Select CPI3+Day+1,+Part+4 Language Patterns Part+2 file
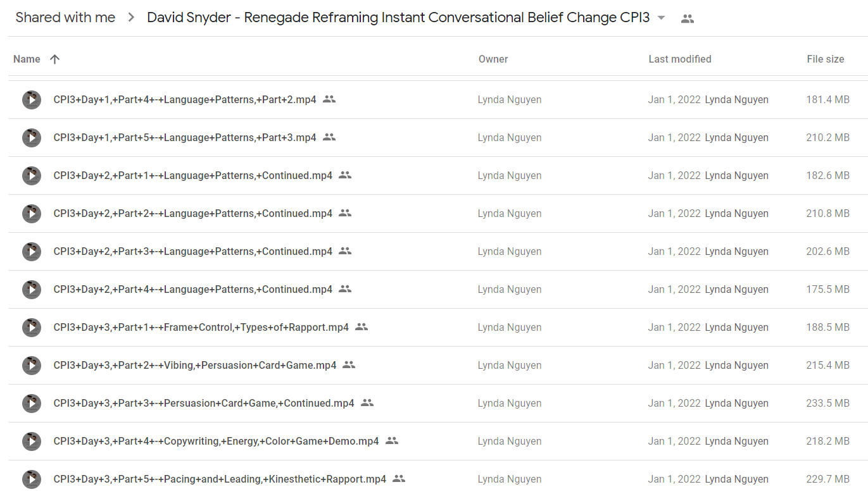This screenshot has width=868, height=494. pyautogui.click(x=185, y=100)
